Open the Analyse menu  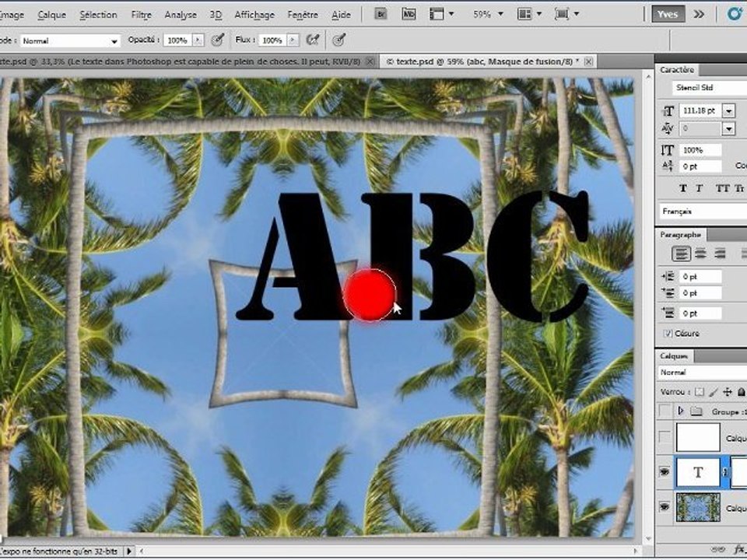coord(181,15)
